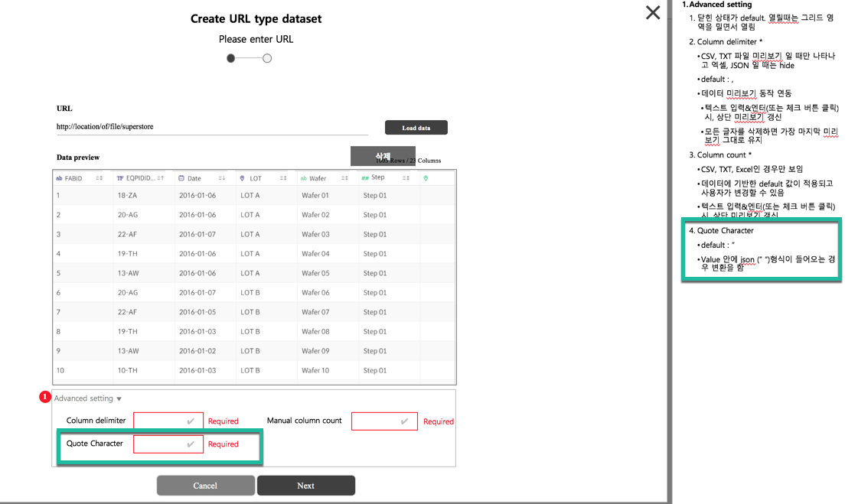Click the checkmark icon in Manual column count field
858x504 pixels.
pyautogui.click(x=405, y=420)
